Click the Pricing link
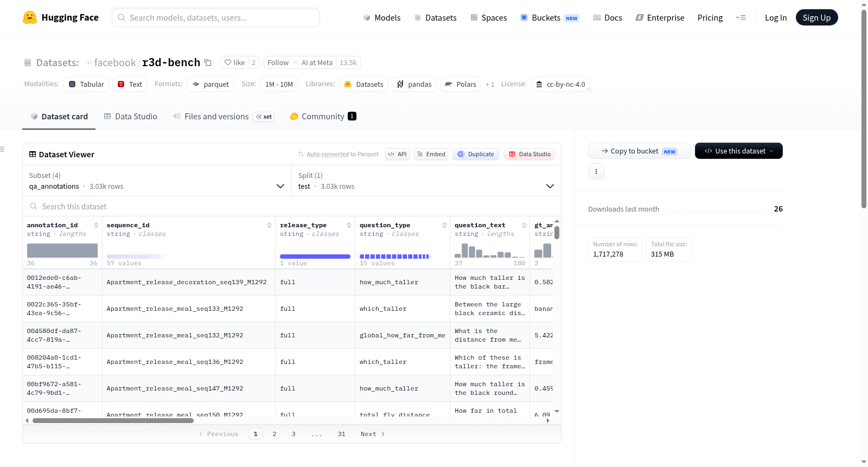Screen dimensions: 868x467 tap(710, 17)
